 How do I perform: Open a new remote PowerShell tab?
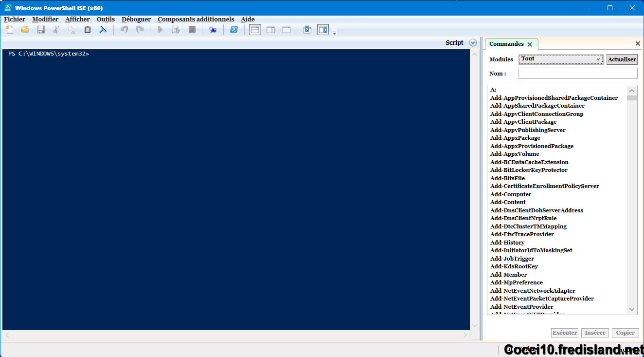[213, 30]
